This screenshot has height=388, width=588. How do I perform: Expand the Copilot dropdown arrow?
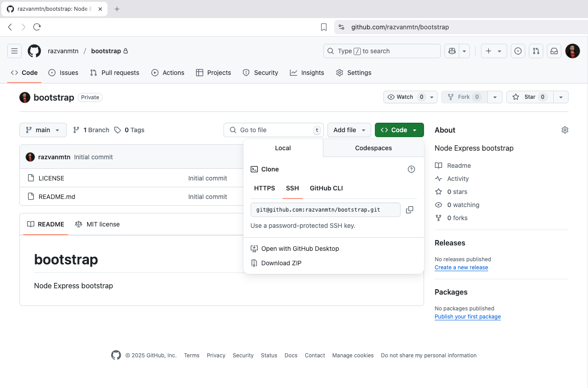click(464, 51)
